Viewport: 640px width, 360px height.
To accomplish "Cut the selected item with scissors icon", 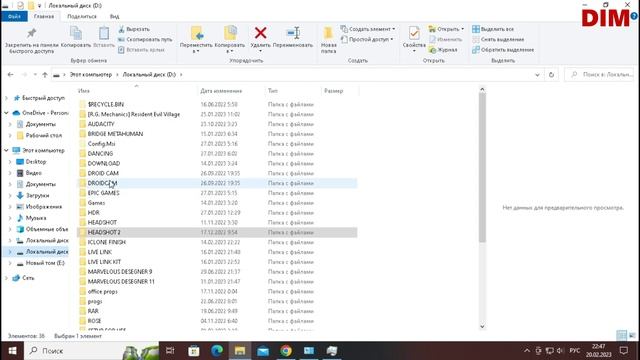I will pos(134,29).
